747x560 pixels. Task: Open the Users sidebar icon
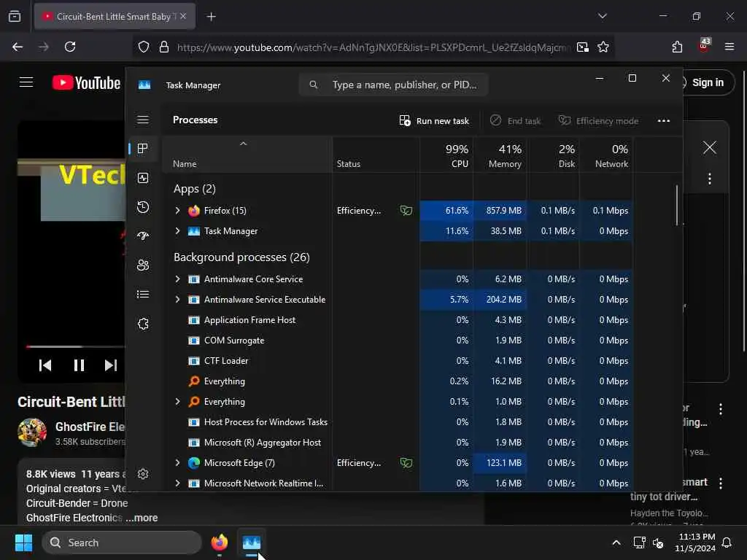tap(143, 265)
